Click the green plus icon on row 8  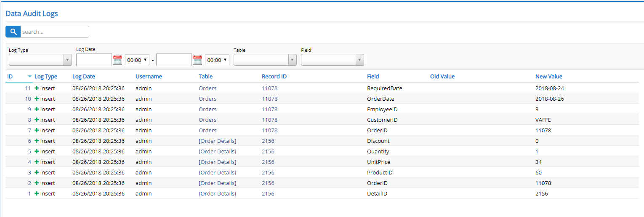pos(37,120)
